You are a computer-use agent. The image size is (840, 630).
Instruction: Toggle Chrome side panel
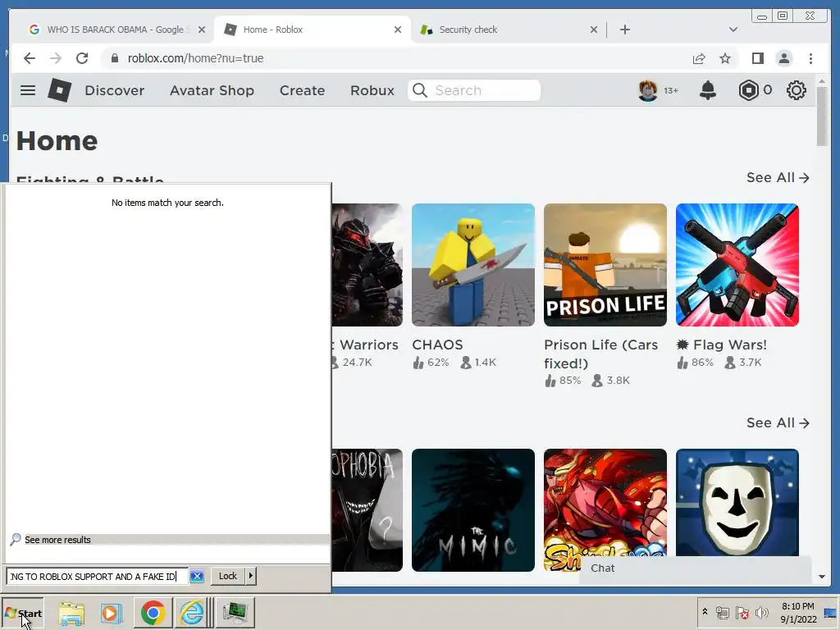(757, 58)
